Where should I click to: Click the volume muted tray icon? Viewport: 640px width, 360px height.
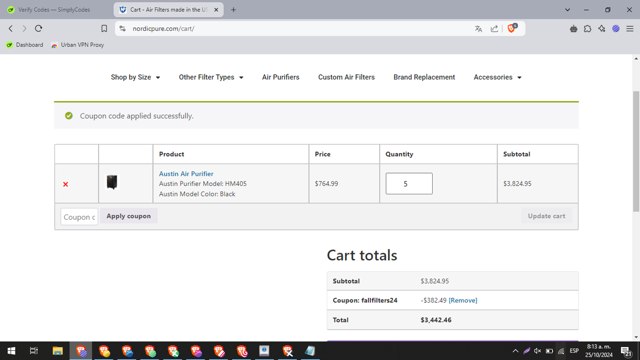pyautogui.click(x=538, y=351)
